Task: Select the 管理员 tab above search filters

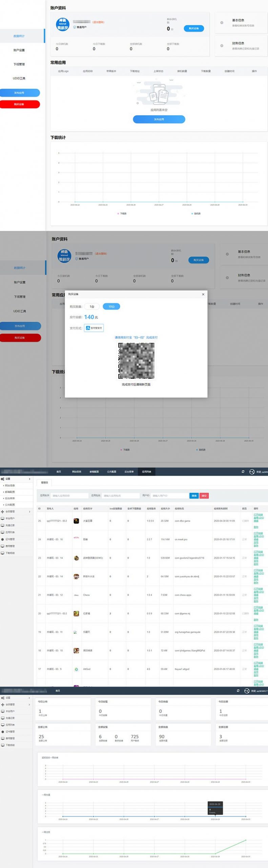Action: coord(45,482)
